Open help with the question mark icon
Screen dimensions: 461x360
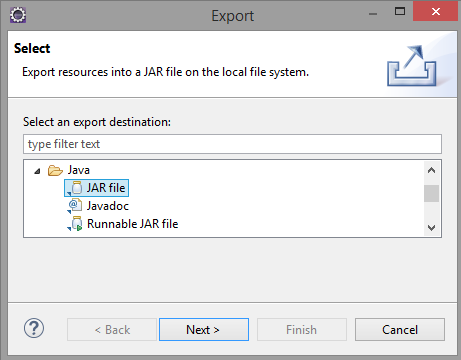34,328
